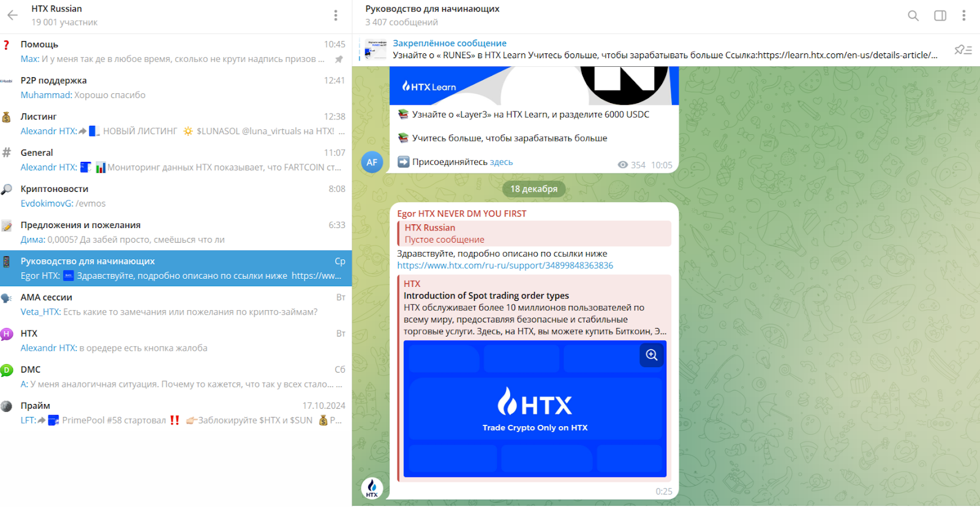
Task: Open the Криптоновости topic
Action: (176, 196)
